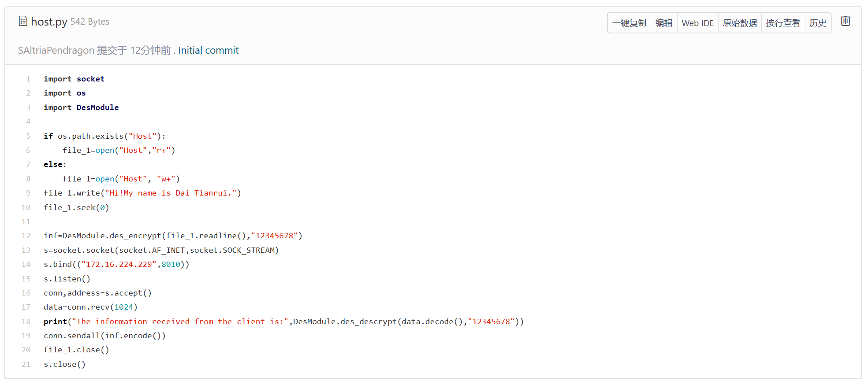Select line number 1
Screen dimensions: 868x388
pos(28,79)
